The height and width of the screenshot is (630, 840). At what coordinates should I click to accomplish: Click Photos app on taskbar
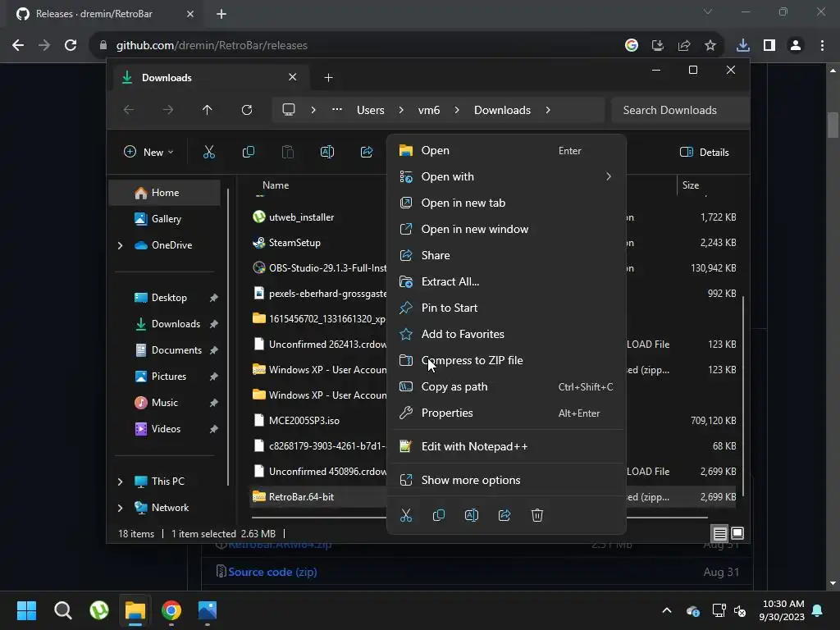pyautogui.click(x=208, y=610)
